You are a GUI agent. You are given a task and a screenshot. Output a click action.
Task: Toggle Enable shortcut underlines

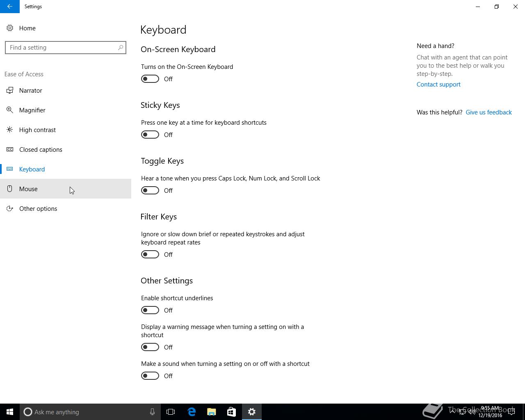150,310
